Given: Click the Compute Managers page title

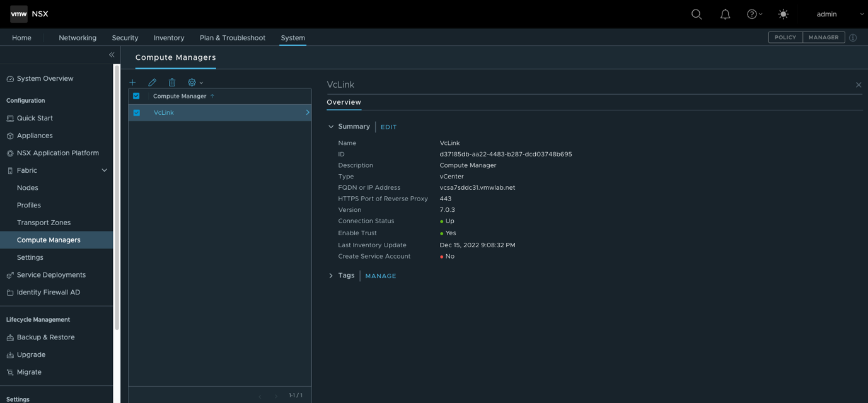Looking at the screenshot, I should [x=175, y=57].
